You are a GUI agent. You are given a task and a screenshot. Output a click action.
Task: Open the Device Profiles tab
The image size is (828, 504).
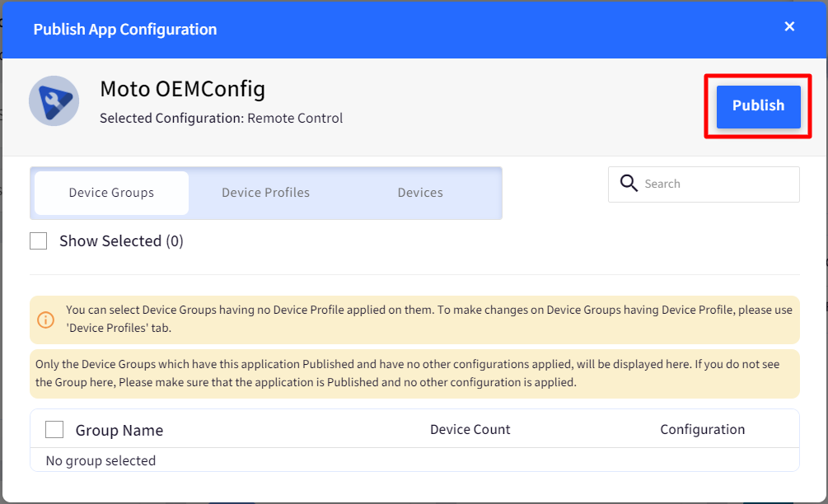pos(265,193)
